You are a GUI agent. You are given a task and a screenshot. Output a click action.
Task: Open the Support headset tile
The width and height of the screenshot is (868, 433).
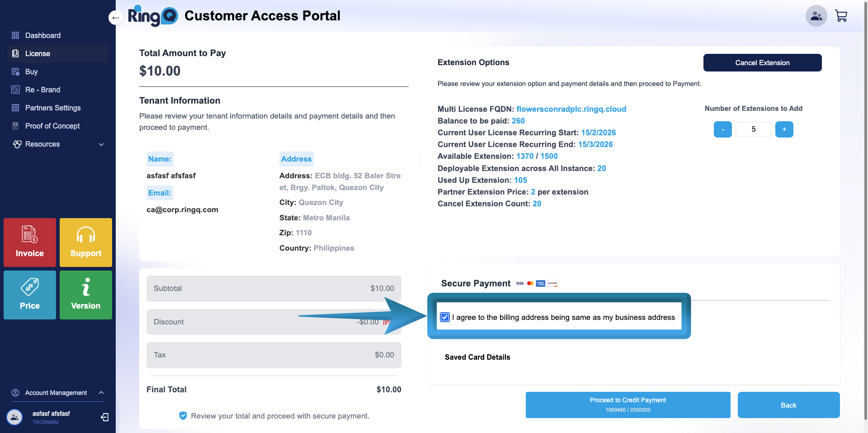coord(86,242)
